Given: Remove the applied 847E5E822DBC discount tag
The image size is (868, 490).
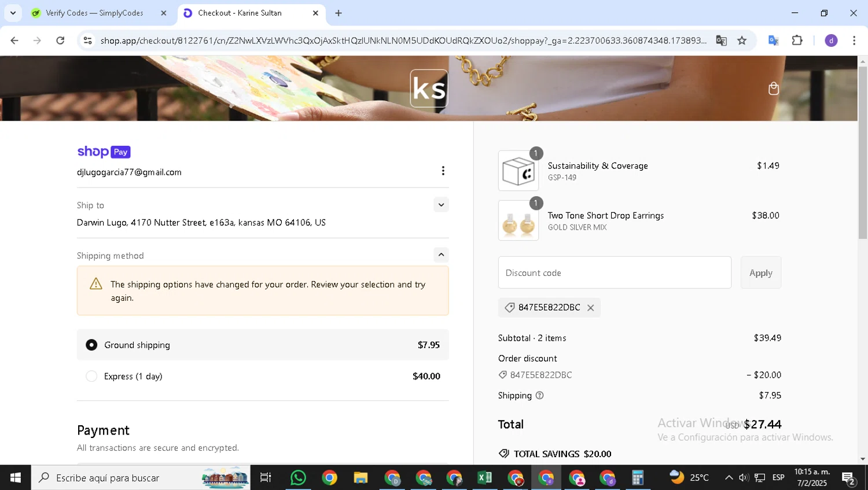Looking at the screenshot, I should [590, 308].
